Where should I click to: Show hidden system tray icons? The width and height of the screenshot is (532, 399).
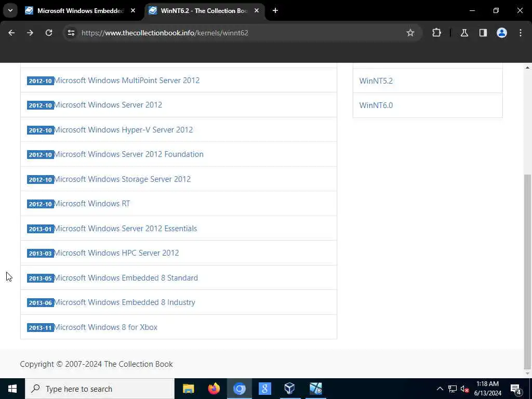point(440,389)
